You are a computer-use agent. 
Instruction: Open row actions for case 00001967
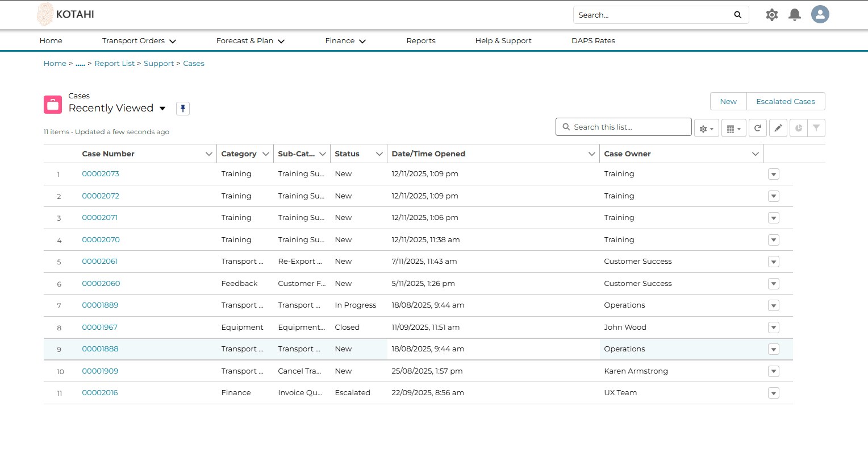[773, 328]
